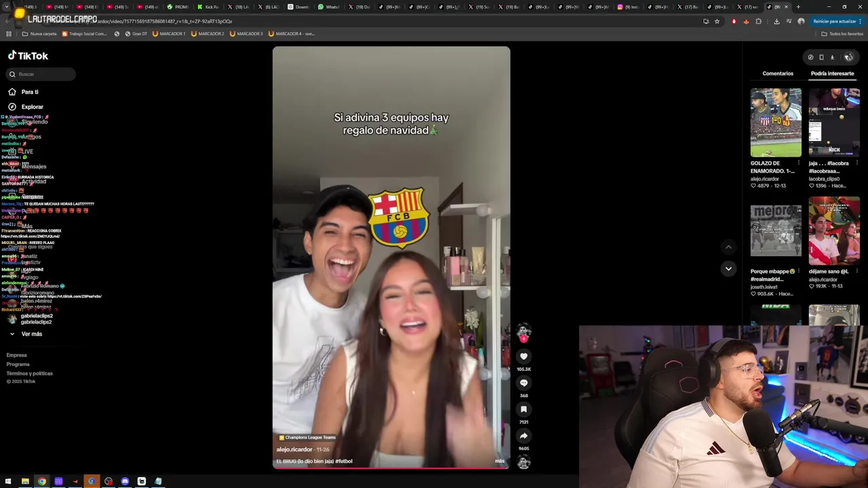Screen dimensions: 868x488
Task: Open creator avatar above the like button
Action: click(524, 331)
